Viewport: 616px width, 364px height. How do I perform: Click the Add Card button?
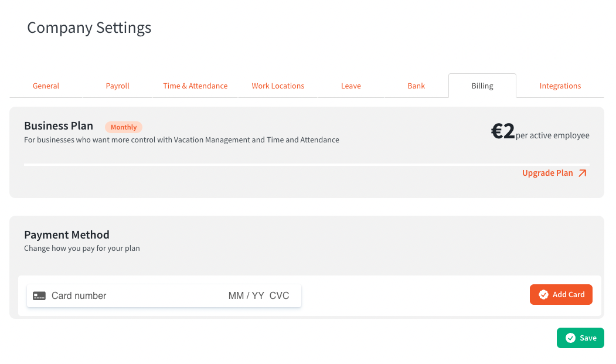(561, 294)
